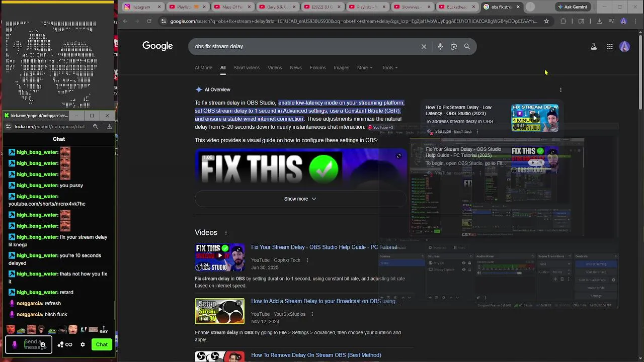The height and width of the screenshot is (362, 644).
Task: Play the 1:46 Setup Stream Delay thumbnail
Action: click(x=219, y=311)
